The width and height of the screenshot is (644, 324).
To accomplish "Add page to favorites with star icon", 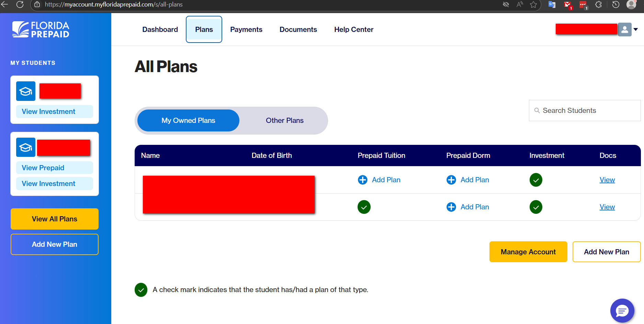I will (533, 4).
